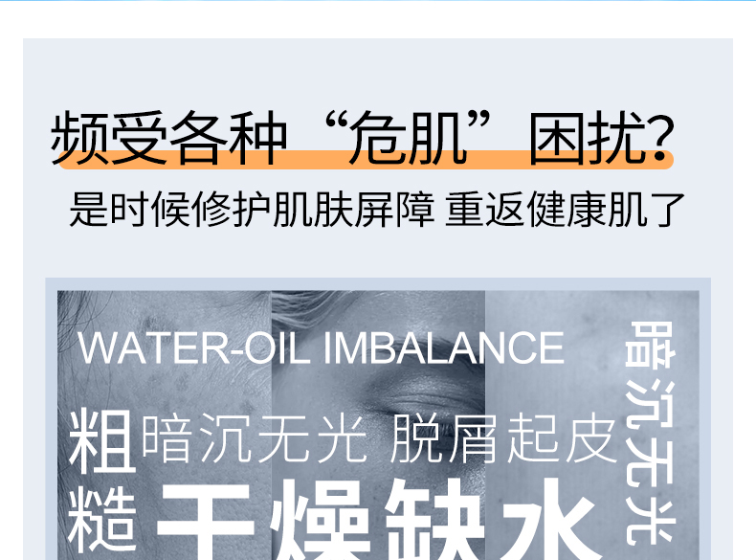This screenshot has width=756, height=560.
Task: Click the vertical 暗沉无光 text on the right
Action: point(650,433)
